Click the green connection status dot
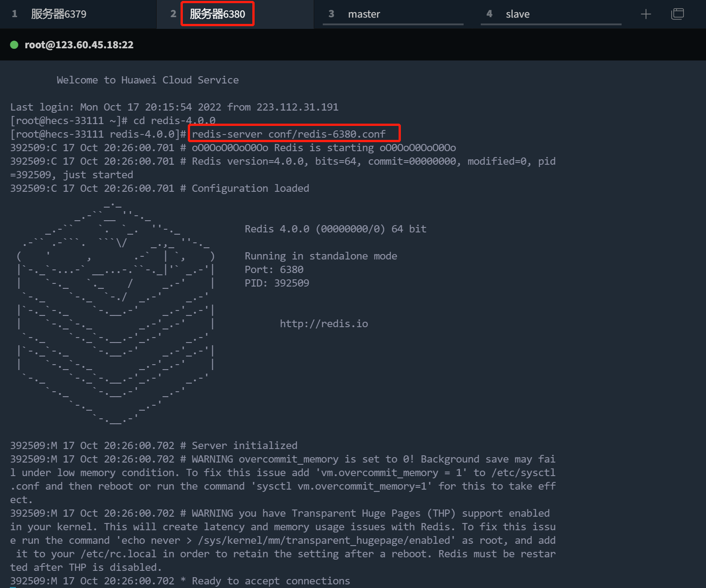Image resolution: width=706 pixels, height=588 pixels. tap(14, 45)
